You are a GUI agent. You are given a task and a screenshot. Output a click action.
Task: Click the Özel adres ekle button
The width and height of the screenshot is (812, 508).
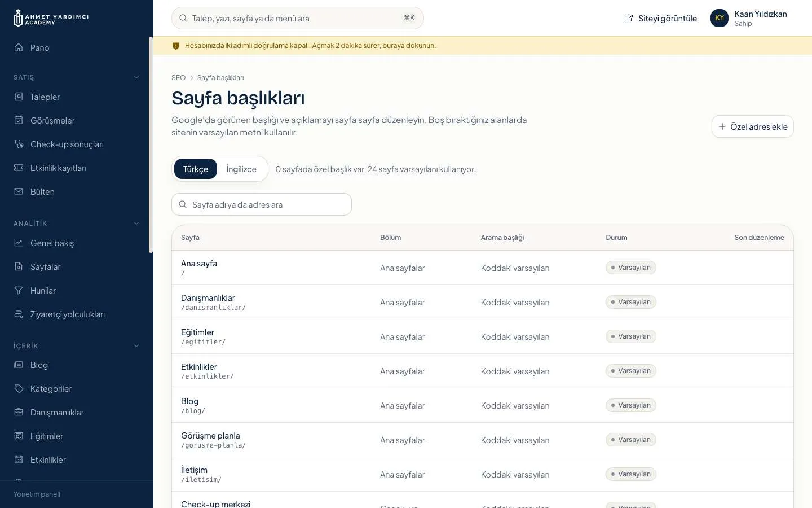753,126
